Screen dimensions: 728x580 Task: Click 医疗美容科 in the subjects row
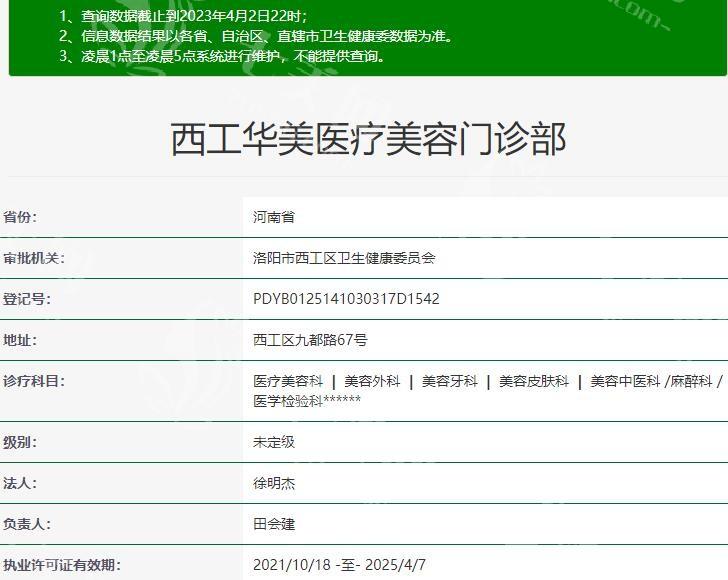tap(288, 381)
